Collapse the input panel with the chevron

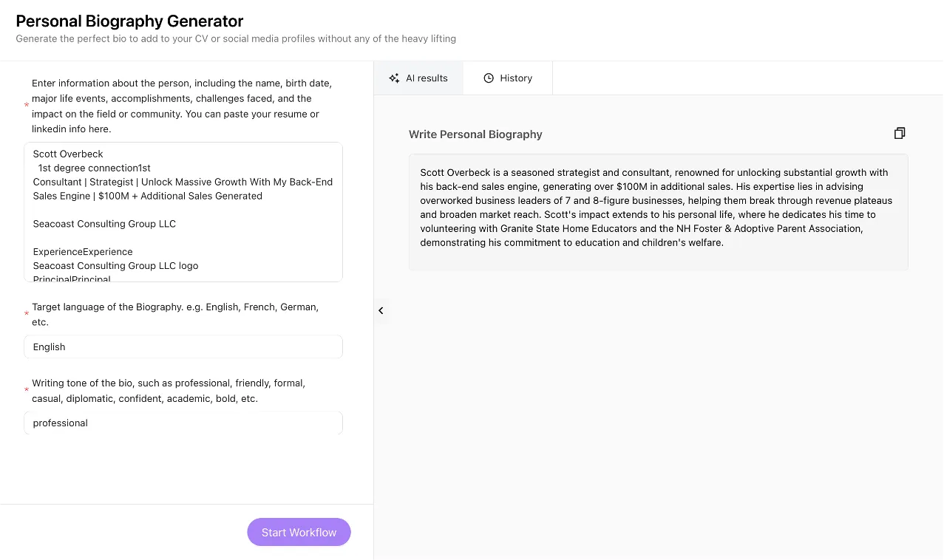(381, 311)
